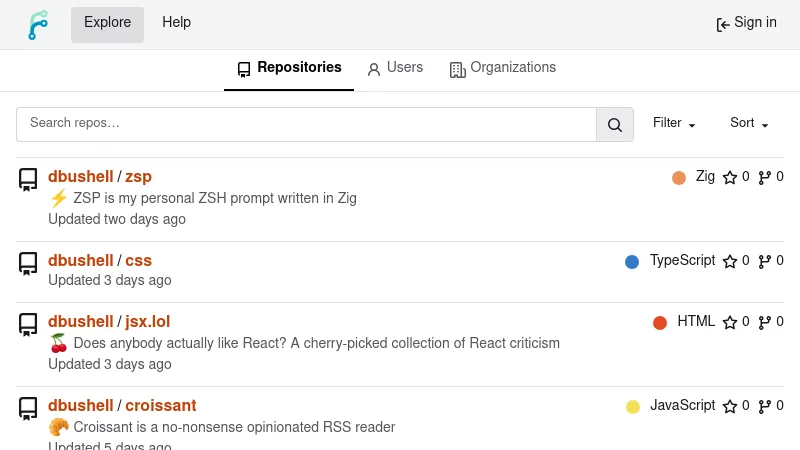Click the Forgejo logo in the header
Image resolution: width=800 pixels, height=450 pixels.
(37, 24)
